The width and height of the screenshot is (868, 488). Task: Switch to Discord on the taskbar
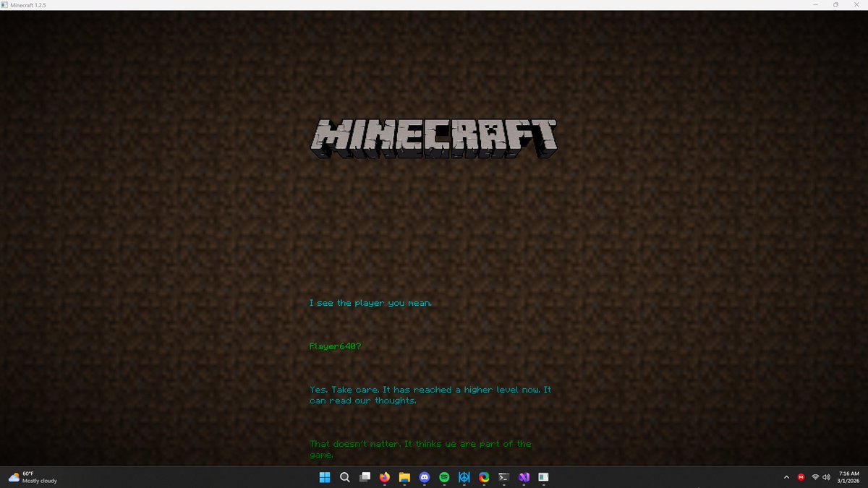tap(425, 477)
